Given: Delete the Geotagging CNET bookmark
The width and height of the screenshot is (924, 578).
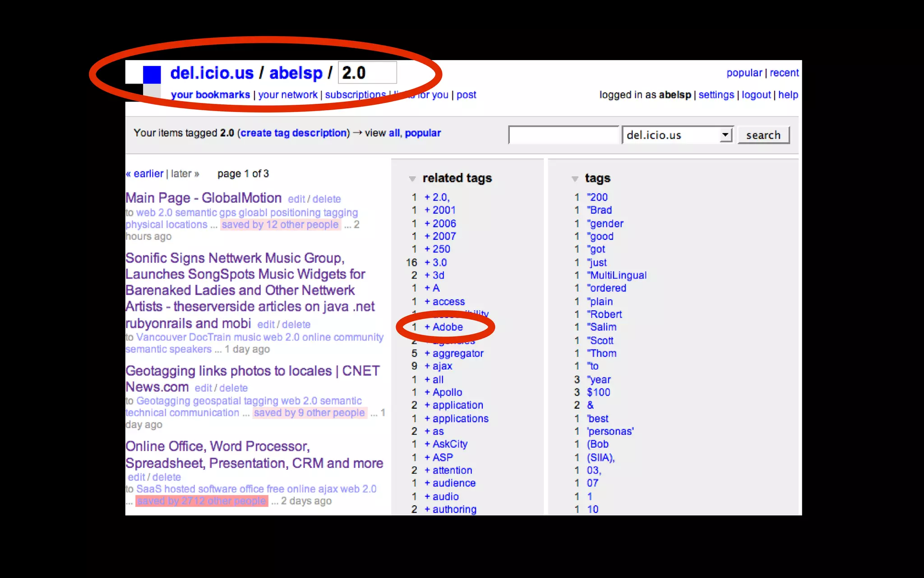Looking at the screenshot, I should (x=233, y=388).
